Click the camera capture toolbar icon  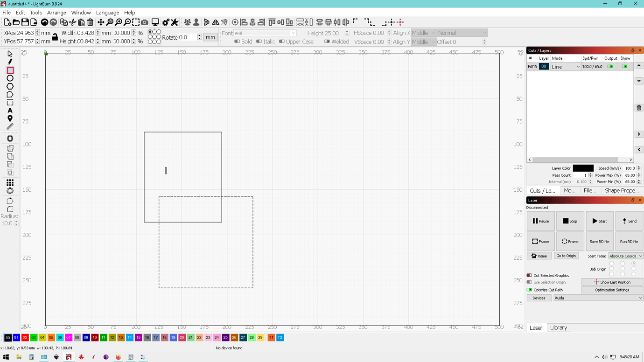145,22
